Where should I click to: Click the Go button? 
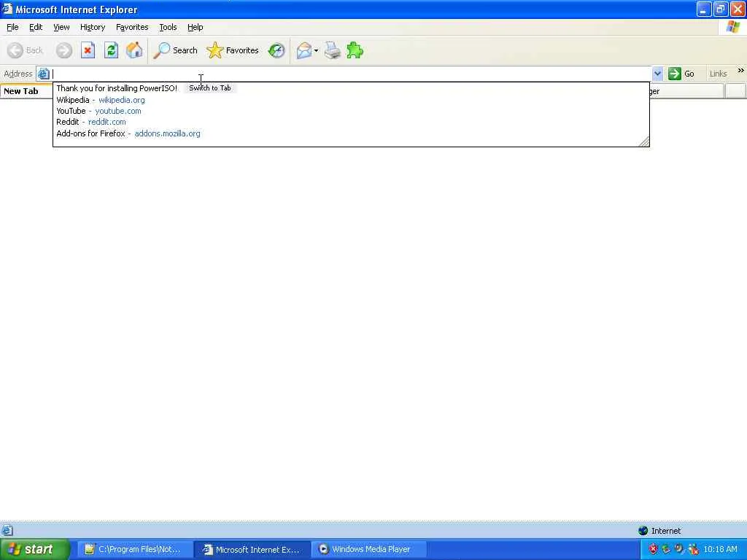681,74
